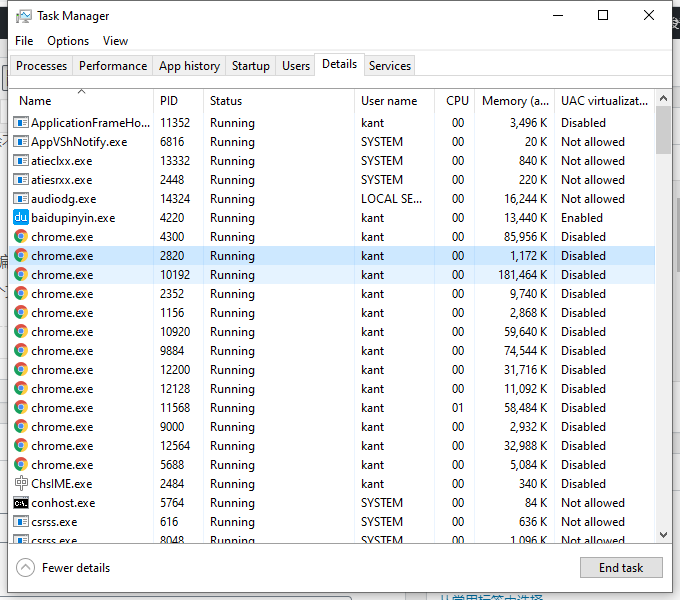Sort by UAC virtualization column header
This screenshot has height=600, width=680.
point(605,101)
